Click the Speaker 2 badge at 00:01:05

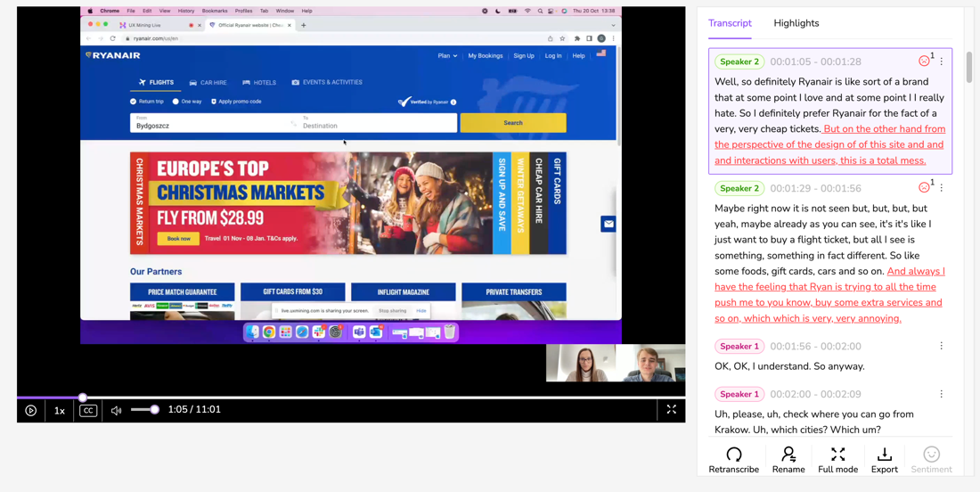[x=739, y=61]
